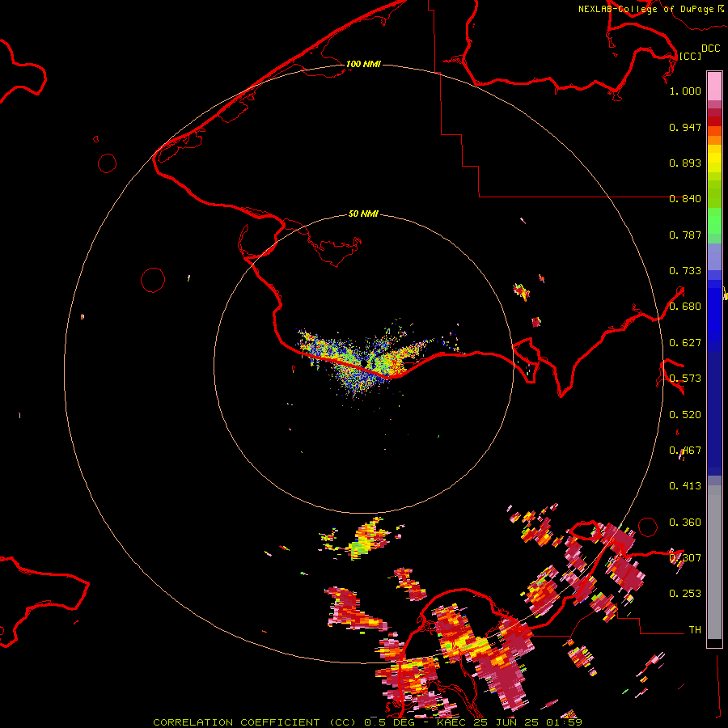The height and width of the screenshot is (728, 728).
Task: Click the [CC] product label
Action: pyautogui.click(x=690, y=56)
